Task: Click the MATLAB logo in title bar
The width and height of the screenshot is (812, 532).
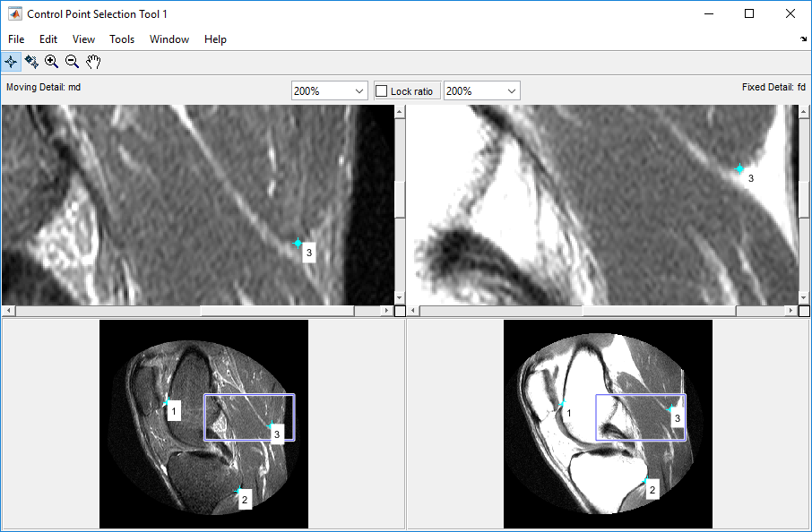Action: (x=14, y=14)
